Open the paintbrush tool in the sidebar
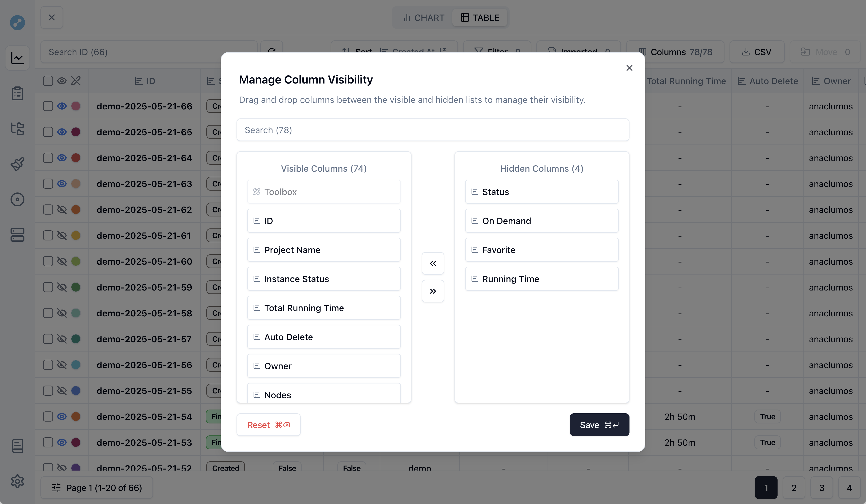 pos(17,164)
